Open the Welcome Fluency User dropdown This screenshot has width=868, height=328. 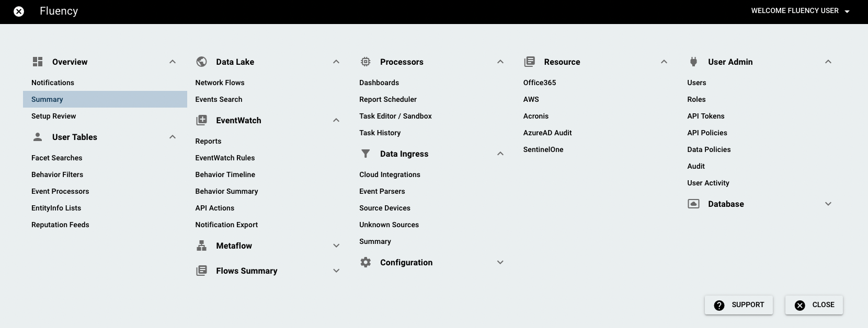tap(800, 11)
